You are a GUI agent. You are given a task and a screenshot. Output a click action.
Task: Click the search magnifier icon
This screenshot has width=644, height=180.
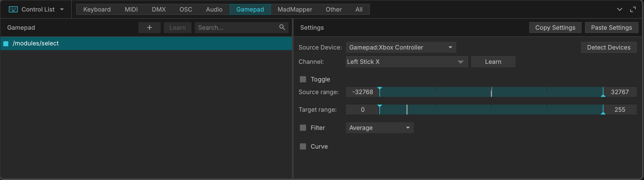coord(282,27)
